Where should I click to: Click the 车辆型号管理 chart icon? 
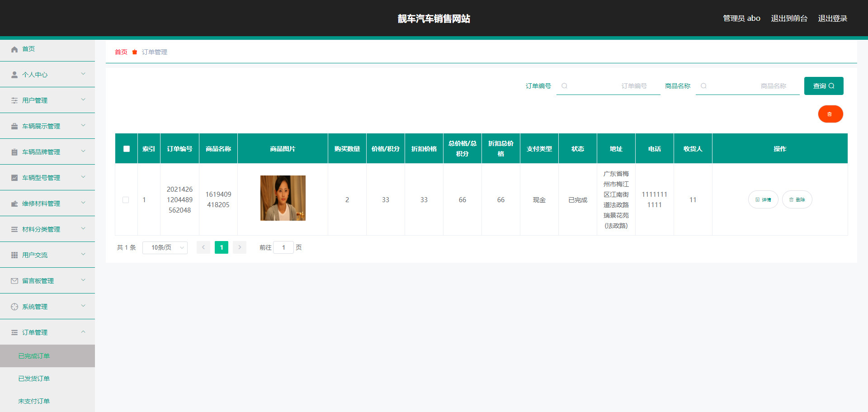(14, 178)
